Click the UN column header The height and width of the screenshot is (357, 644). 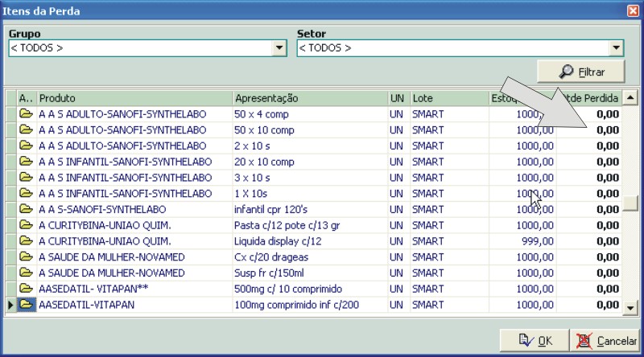(x=398, y=98)
